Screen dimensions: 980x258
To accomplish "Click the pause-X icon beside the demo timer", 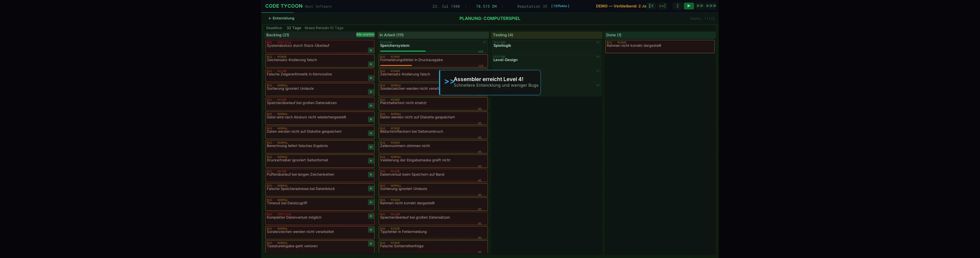I will (x=651, y=6).
